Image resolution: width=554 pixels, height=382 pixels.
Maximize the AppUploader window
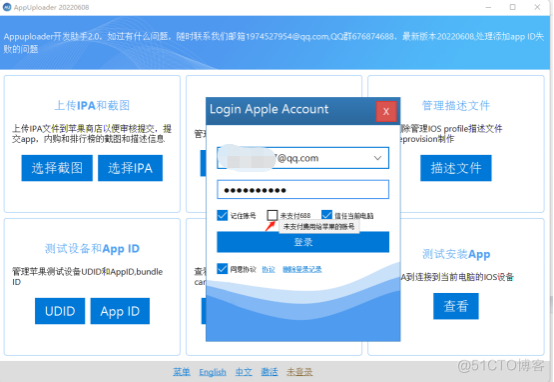[513, 7]
